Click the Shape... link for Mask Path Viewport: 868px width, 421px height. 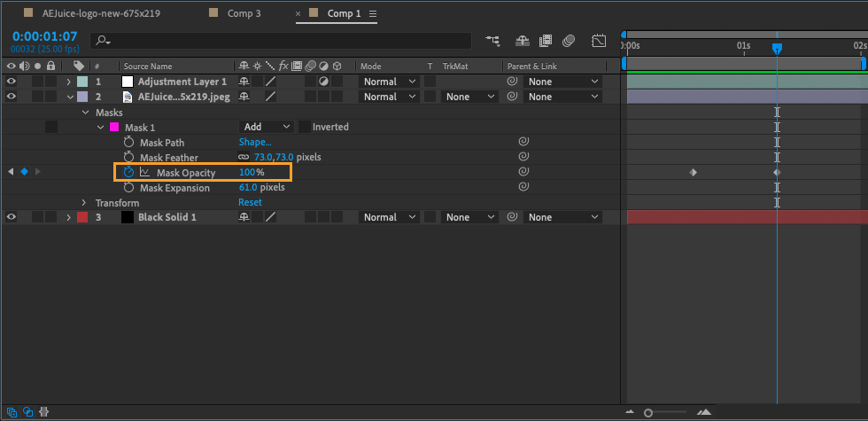tap(255, 142)
